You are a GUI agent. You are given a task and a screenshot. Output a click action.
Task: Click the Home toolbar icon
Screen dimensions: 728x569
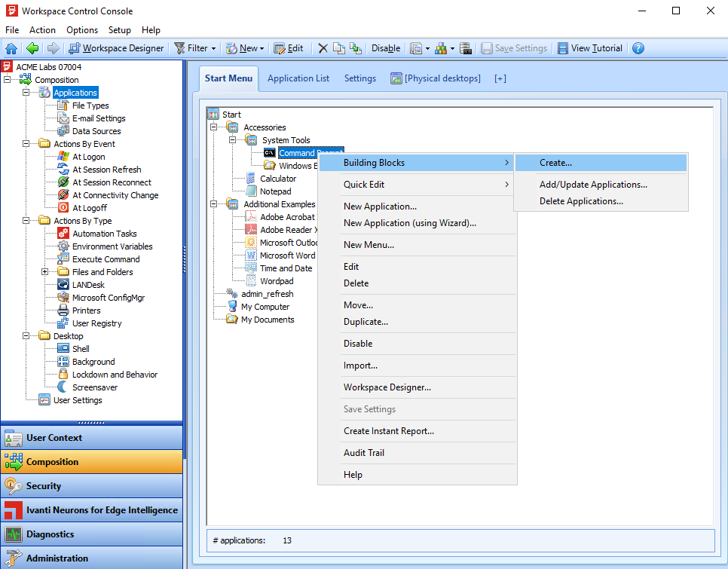click(x=11, y=48)
